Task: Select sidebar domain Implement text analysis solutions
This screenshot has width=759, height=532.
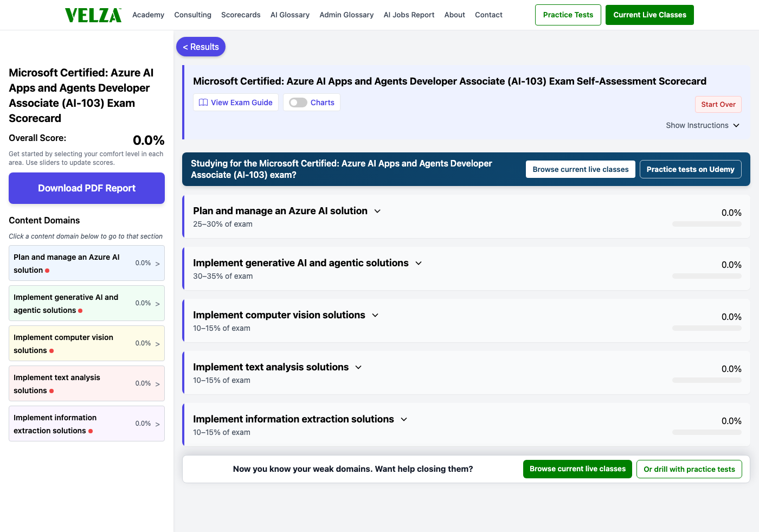Action: pos(87,383)
